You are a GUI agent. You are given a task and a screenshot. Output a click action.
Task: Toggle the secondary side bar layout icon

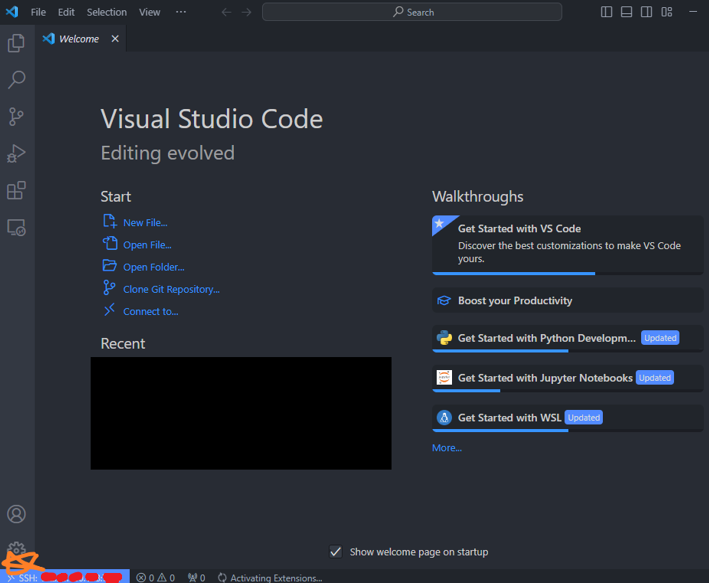click(647, 12)
